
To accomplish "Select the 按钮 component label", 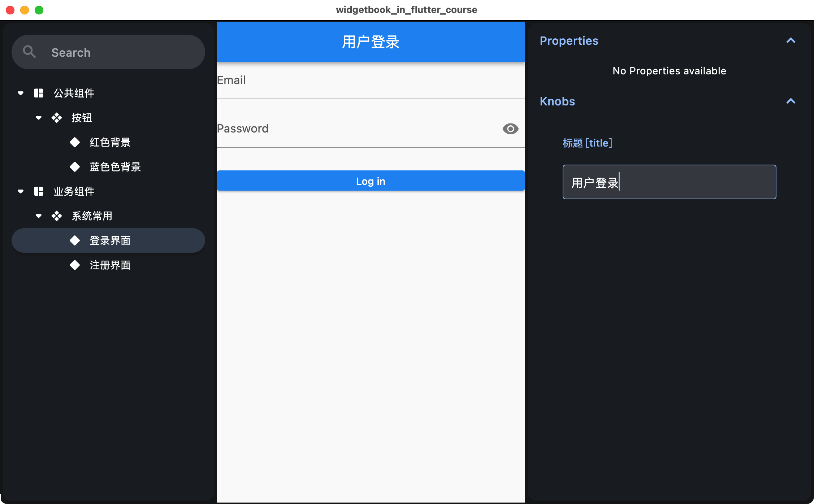I will pyautogui.click(x=82, y=118).
